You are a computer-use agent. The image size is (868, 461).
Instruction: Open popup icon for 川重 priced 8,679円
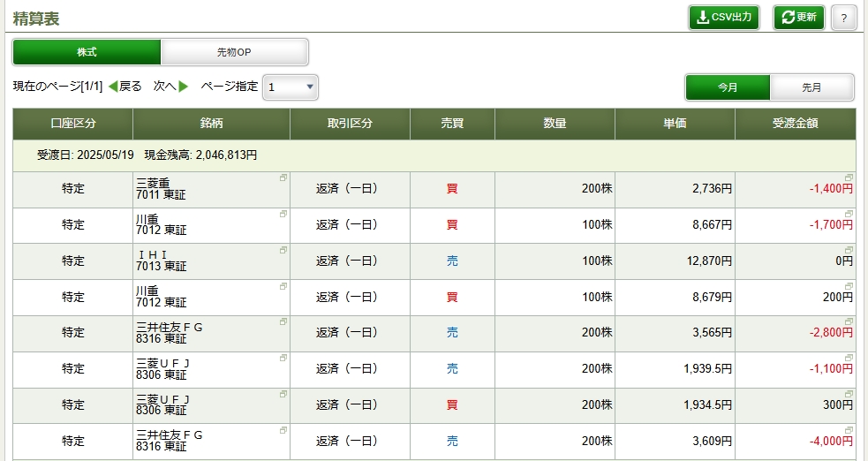[x=283, y=286]
